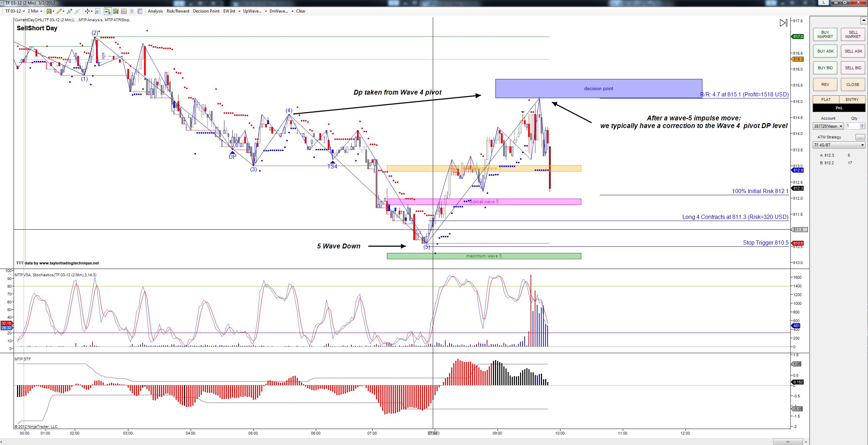This screenshot has height=445, width=868.
Task: Click the SELL ASK button
Action: [x=853, y=51]
